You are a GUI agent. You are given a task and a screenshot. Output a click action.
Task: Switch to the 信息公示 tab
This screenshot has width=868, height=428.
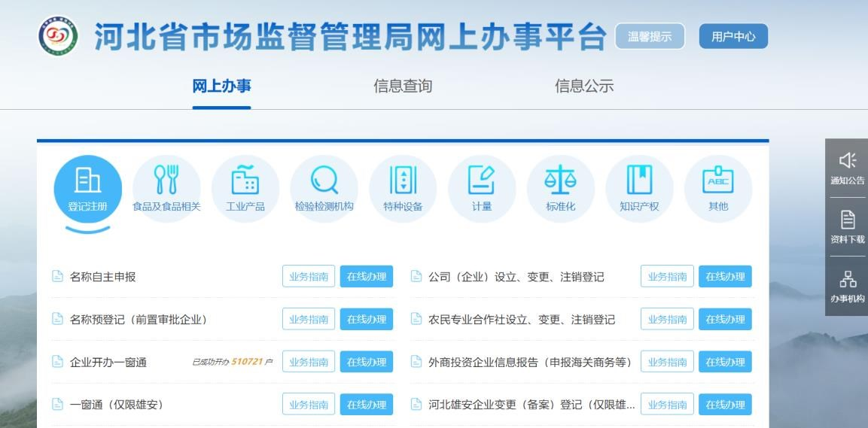point(584,86)
